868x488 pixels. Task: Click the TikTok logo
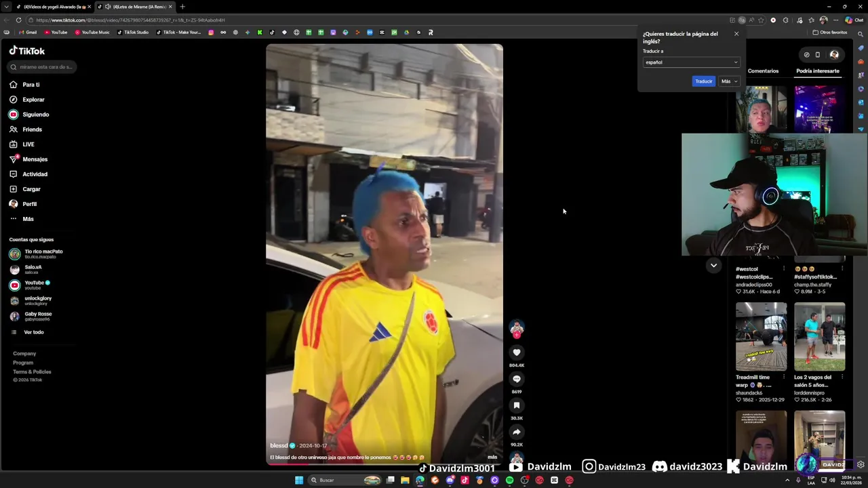[x=27, y=51]
